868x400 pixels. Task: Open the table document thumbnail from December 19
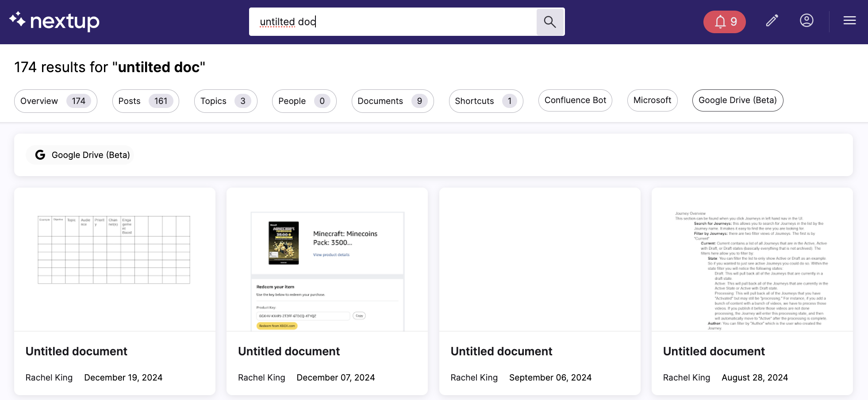coord(115,259)
